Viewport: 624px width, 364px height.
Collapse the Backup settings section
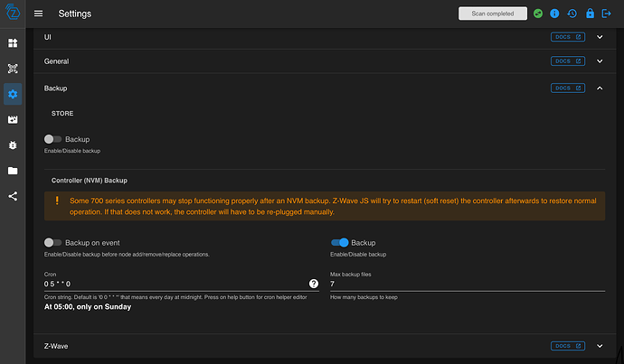(x=600, y=89)
